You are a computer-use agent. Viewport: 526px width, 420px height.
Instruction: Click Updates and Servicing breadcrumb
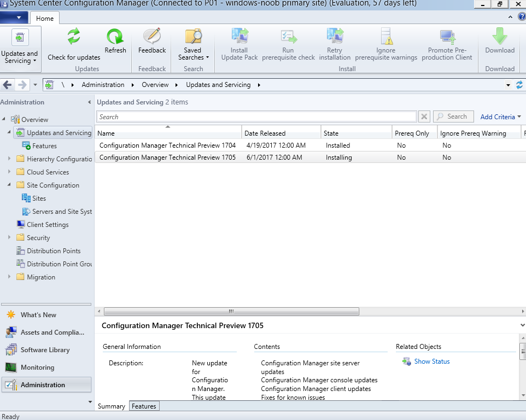[x=218, y=85]
